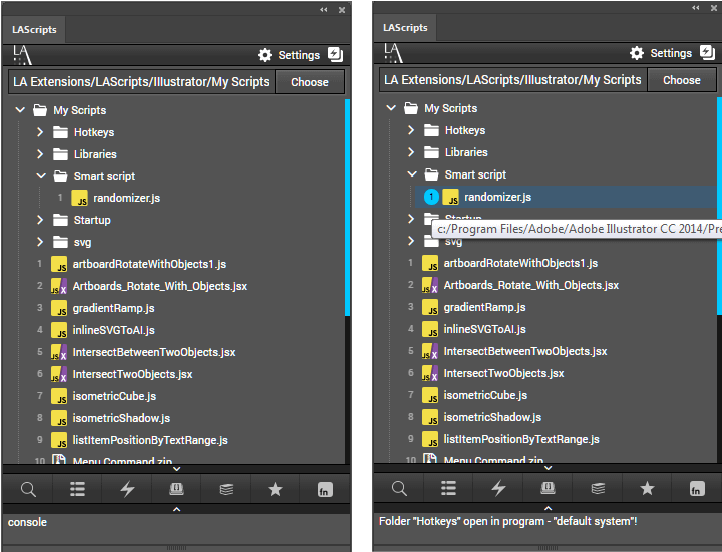Collapse the My Scripts folder in left panel
Viewport: 722px width, 552px height.
pyautogui.click(x=20, y=110)
